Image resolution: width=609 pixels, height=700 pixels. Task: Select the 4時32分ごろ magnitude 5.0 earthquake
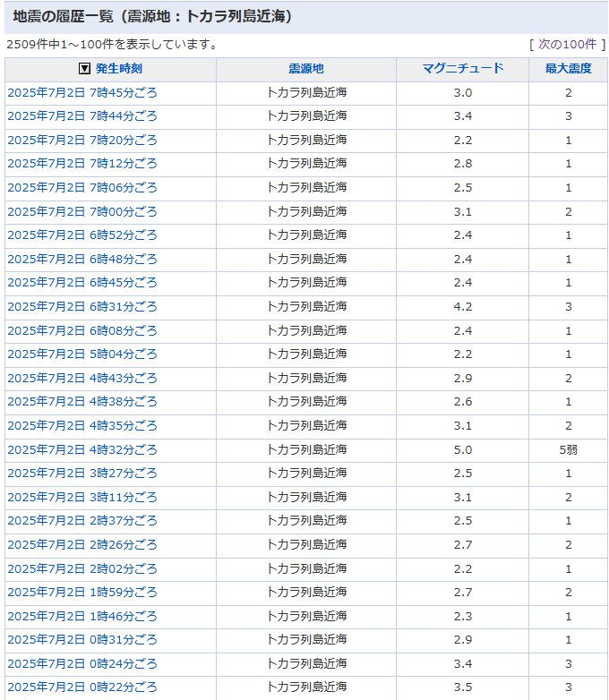click(x=82, y=449)
